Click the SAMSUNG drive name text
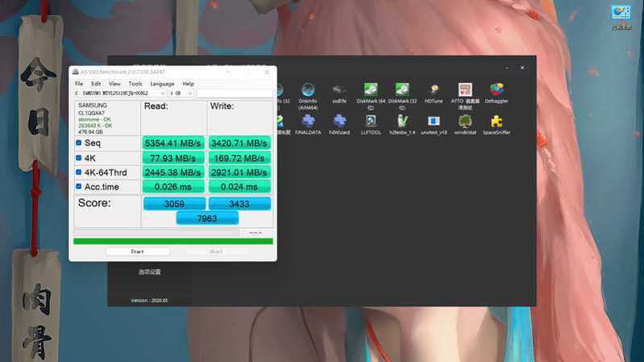 [x=93, y=106]
